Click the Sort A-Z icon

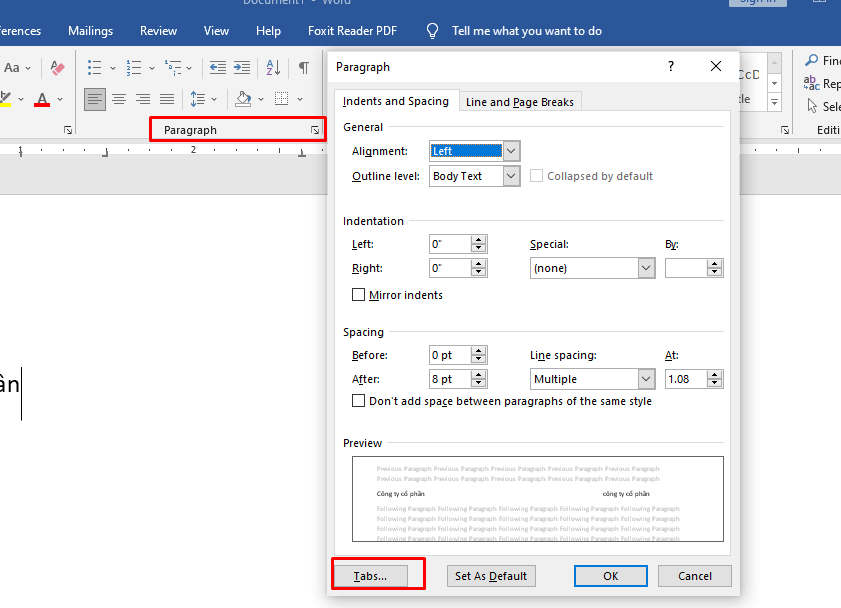click(x=273, y=68)
